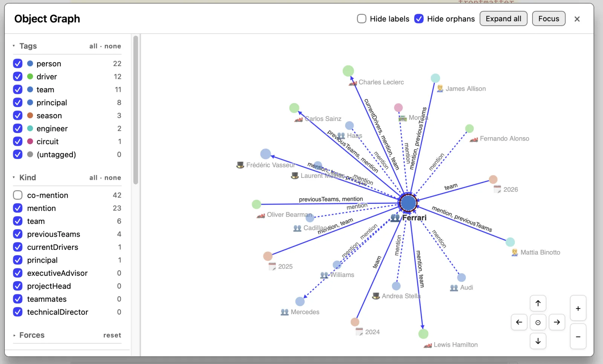Click the Mercedes team node
This screenshot has height=364, width=603.
click(300, 301)
